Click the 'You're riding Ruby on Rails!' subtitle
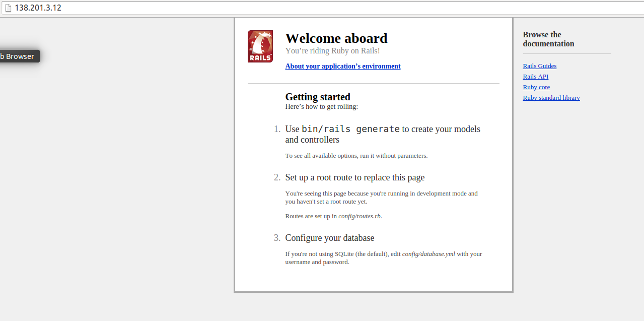This screenshot has height=321, width=644. [333, 51]
